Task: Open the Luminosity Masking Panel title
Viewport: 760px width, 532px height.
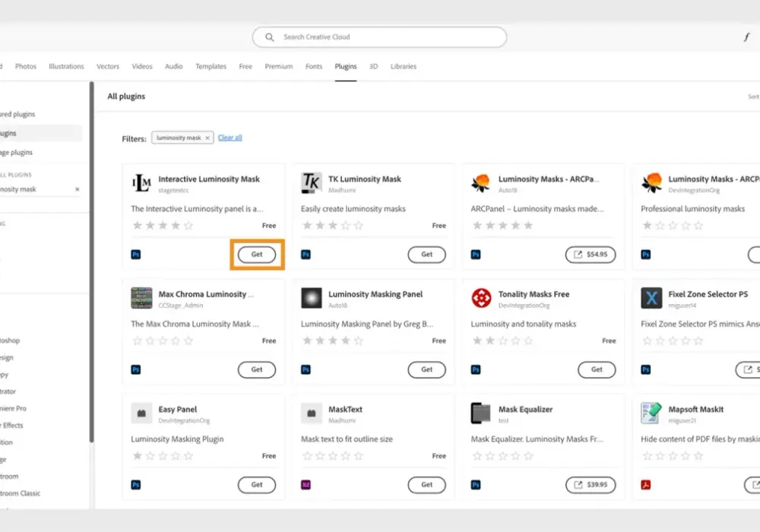Action: coord(375,294)
